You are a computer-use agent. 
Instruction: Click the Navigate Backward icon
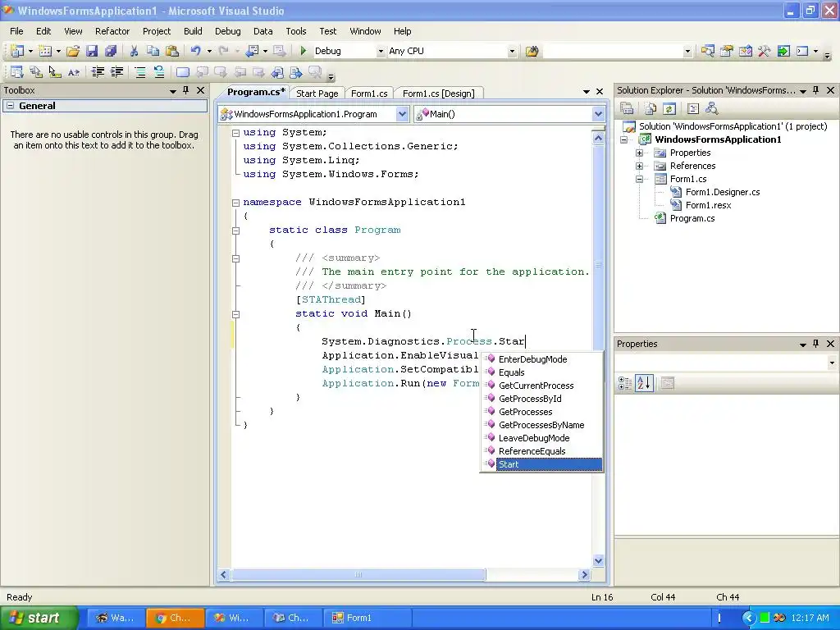coord(252,51)
